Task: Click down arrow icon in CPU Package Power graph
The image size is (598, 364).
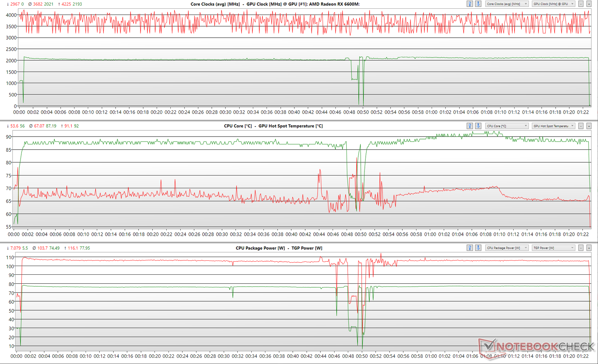Action: 478,248
